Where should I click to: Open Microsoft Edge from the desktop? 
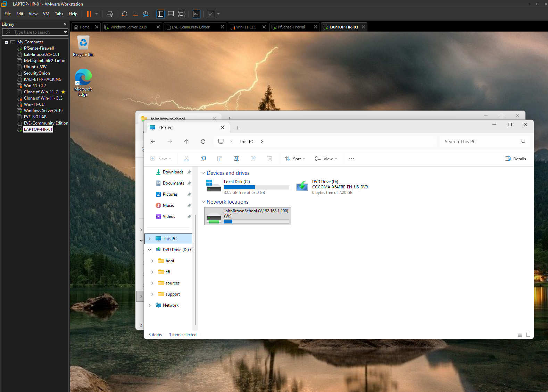(x=83, y=83)
